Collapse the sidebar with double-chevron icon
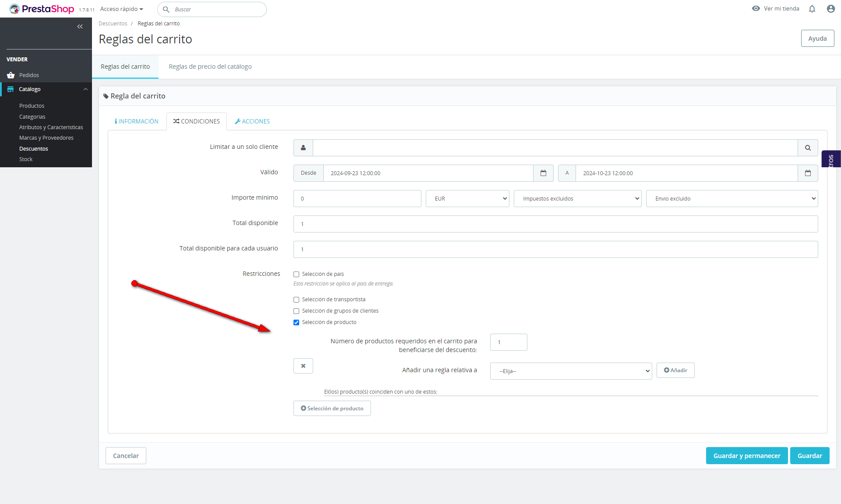841x504 pixels. point(80,27)
